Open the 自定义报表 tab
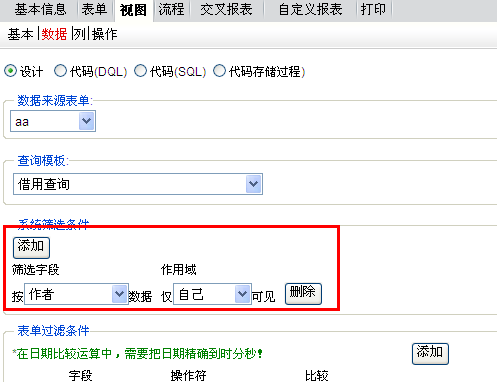The image size is (497, 382). coord(310,9)
